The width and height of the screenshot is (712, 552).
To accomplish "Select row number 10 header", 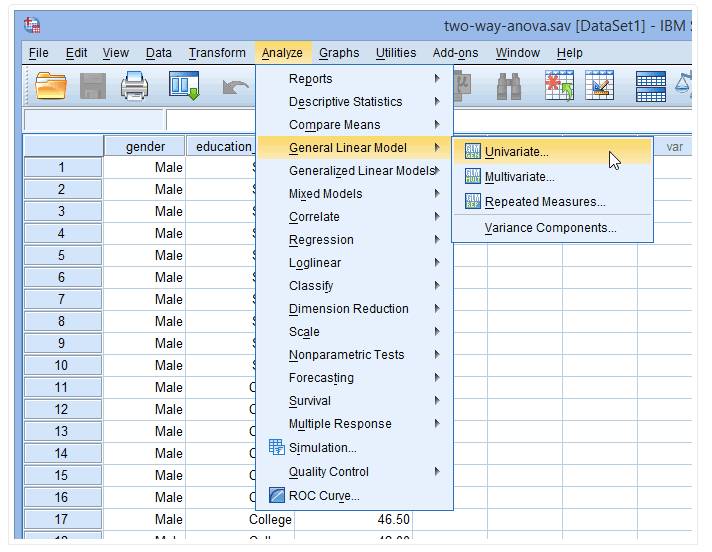I will click(x=63, y=365).
